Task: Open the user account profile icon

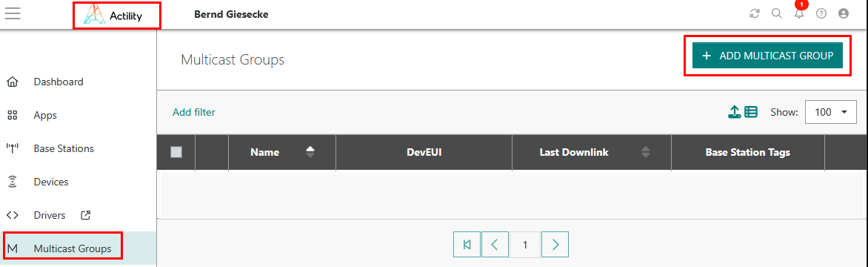Action: tap(844, 14)
